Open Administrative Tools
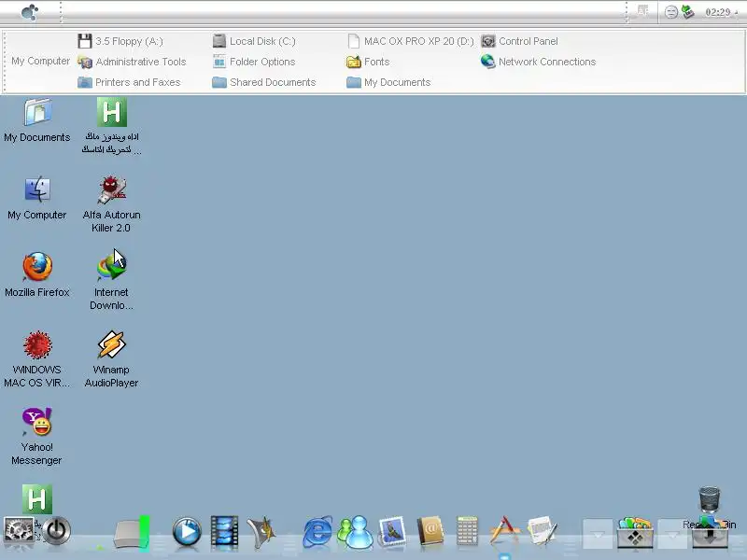The width and height of the screenshot is (747, 560). tap(132, 62)
